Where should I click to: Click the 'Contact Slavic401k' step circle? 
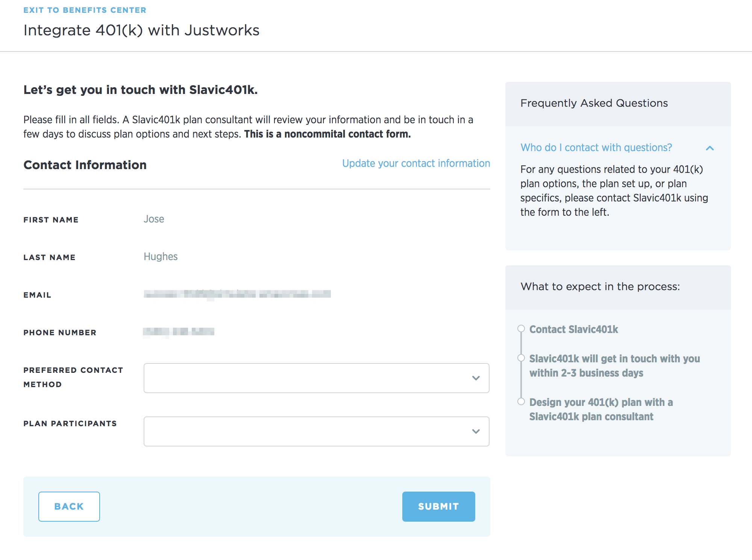pos(521,328)
